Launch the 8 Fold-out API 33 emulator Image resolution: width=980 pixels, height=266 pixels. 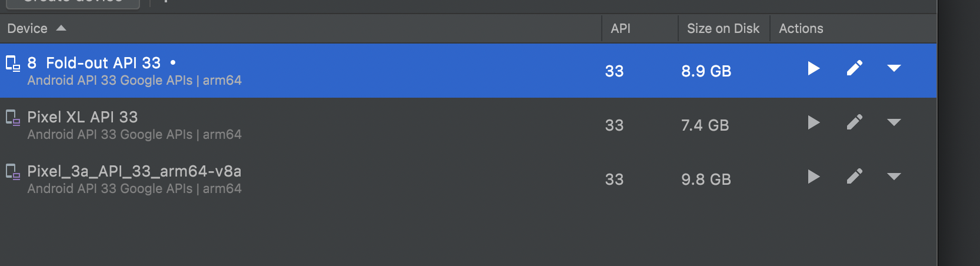coord(814,69)
